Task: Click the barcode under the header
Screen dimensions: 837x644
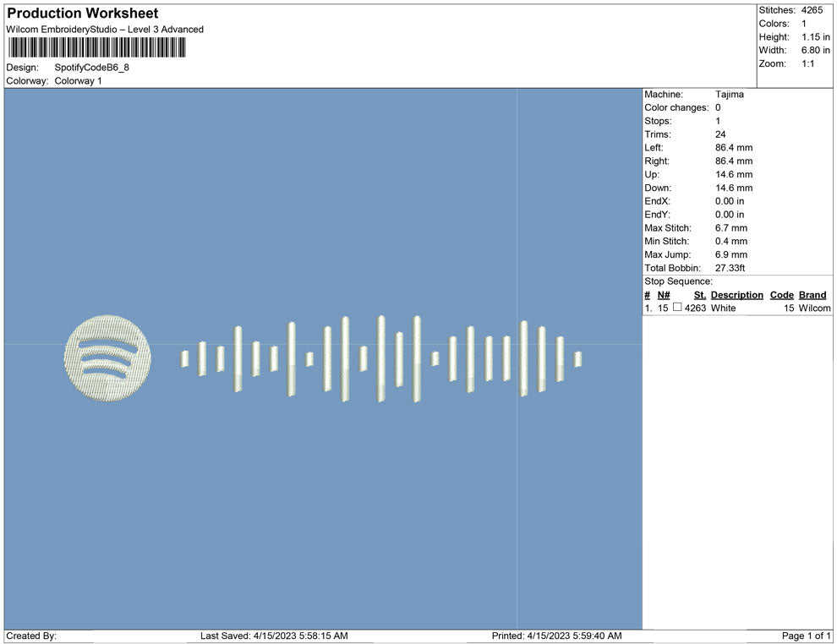Action: (x=97, y=47)
